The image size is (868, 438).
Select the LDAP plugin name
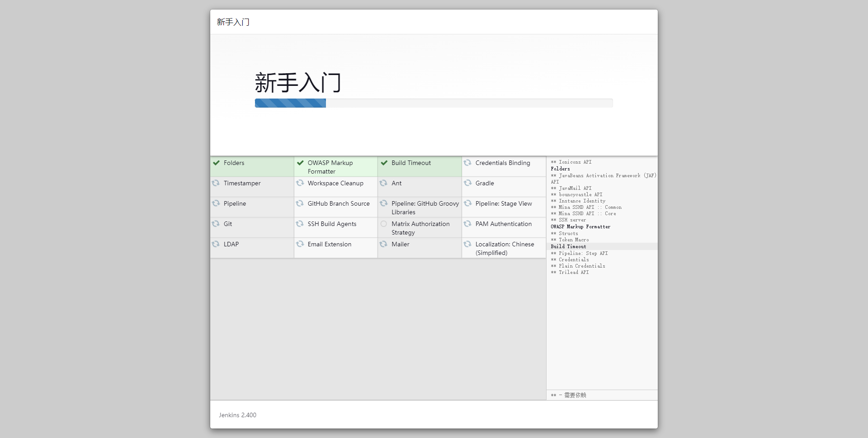[x=231, y=244]
